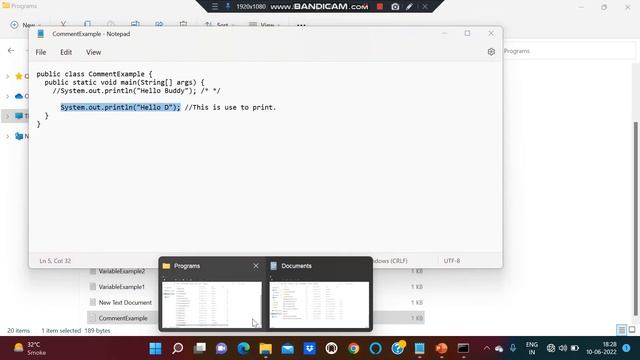Open the terminal taskbar icon

pos(463,348)
